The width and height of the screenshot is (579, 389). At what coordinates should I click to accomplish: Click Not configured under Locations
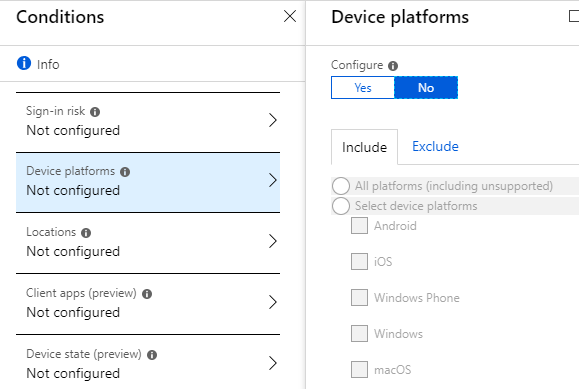tap(73, 252)
